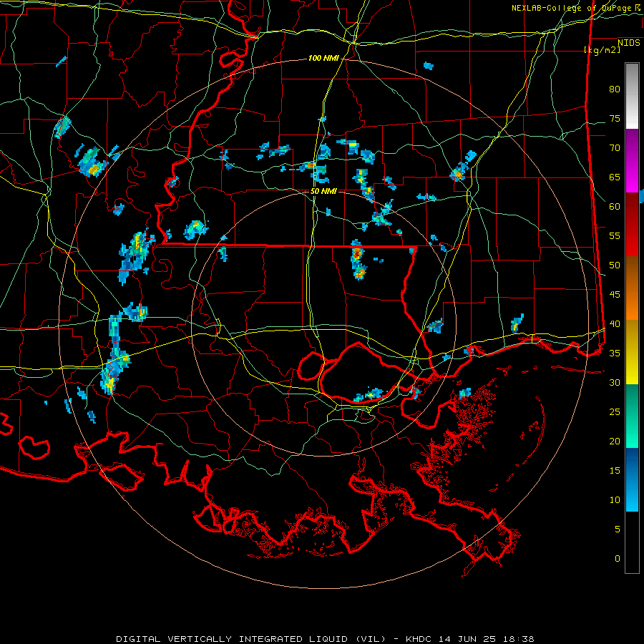Click the 100 NMI range ring label
This screenshot has width=644, height=644.
tap(323, 59)
